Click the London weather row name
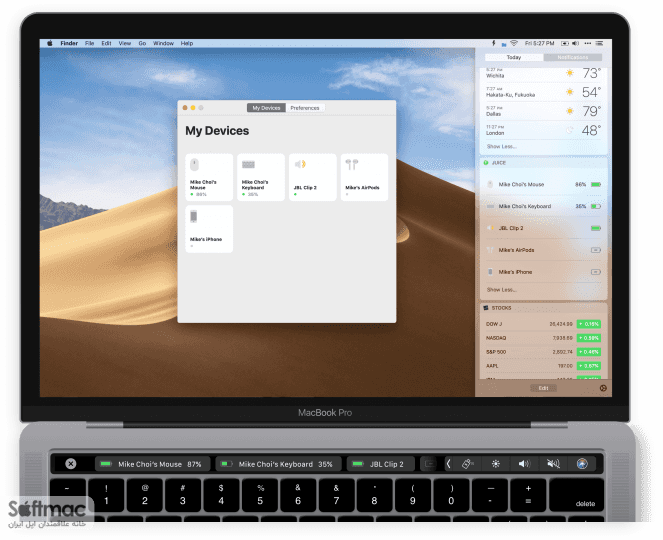This screenshot has height=540, width=663. click(x=495, y=133)
